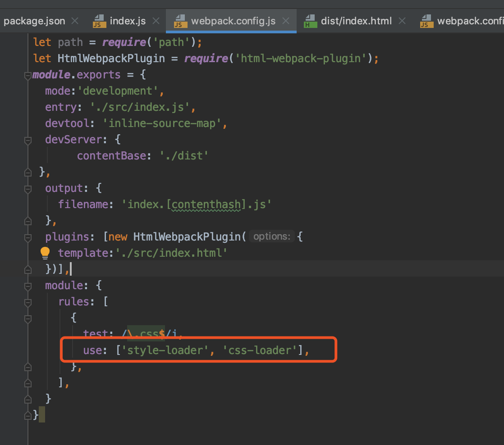Close the active webpack.config.js tab
504x445 pixels.
click(286, 21)
